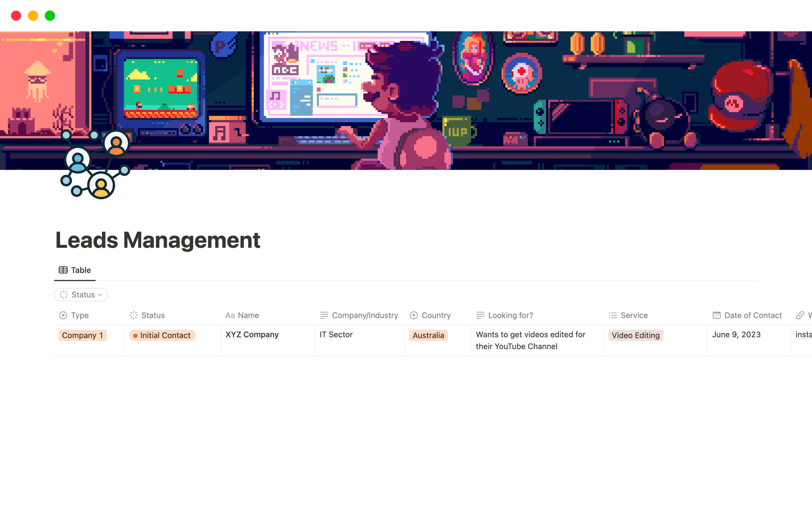Click the list icon on the Service column
Viewport: 812px width, 508px height.
(612, 315)
